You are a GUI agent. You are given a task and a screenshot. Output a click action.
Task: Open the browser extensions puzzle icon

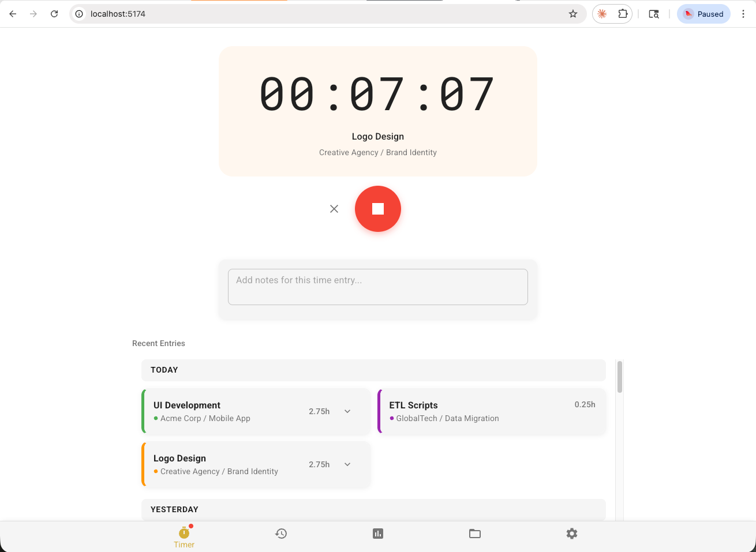tap(623, 14)
